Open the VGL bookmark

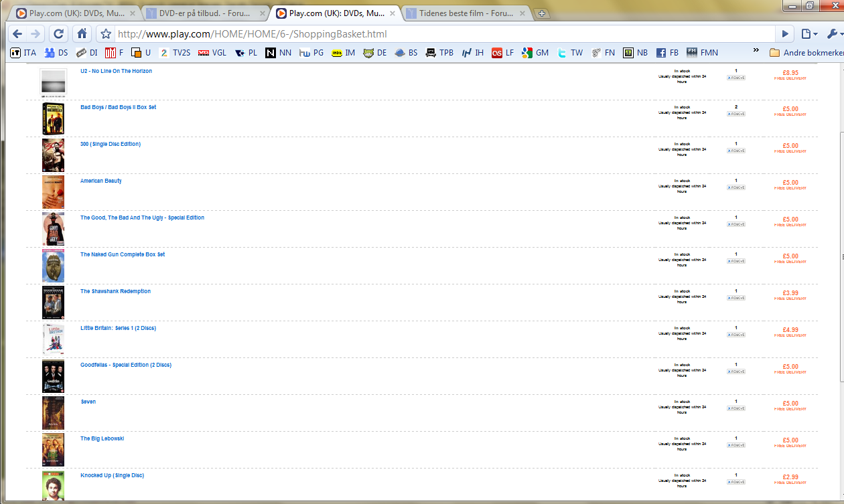[212, 52]
